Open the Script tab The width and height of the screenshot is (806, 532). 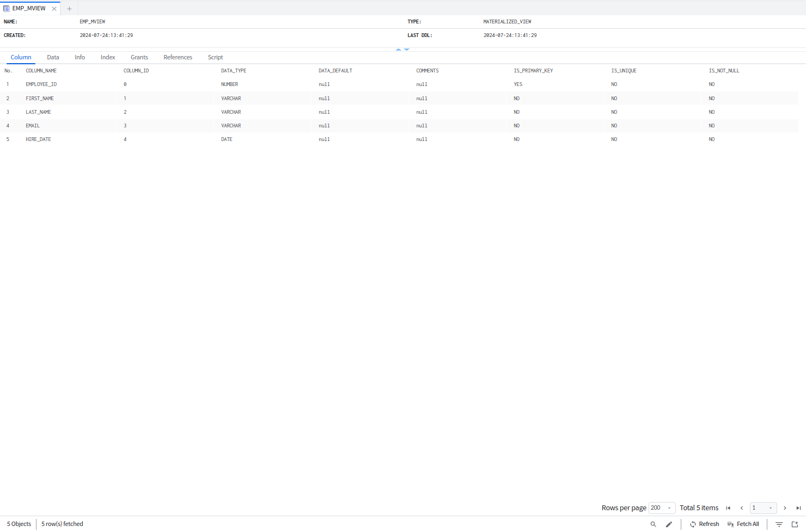216,57
